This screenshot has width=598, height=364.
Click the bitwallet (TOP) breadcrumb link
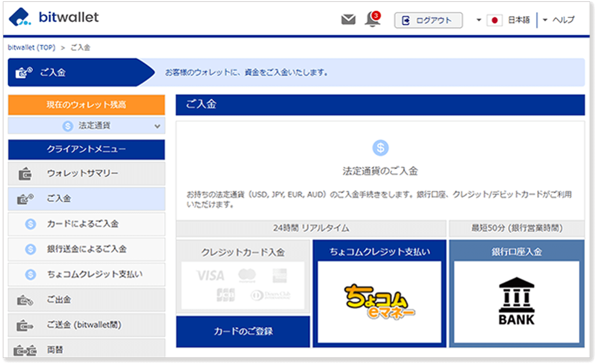(x=32, y=47)
